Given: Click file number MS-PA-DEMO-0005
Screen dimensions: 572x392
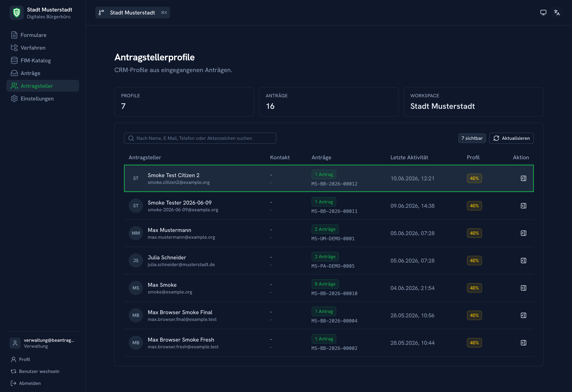Looking at the screenshot, I should click(x=333, y=266).
